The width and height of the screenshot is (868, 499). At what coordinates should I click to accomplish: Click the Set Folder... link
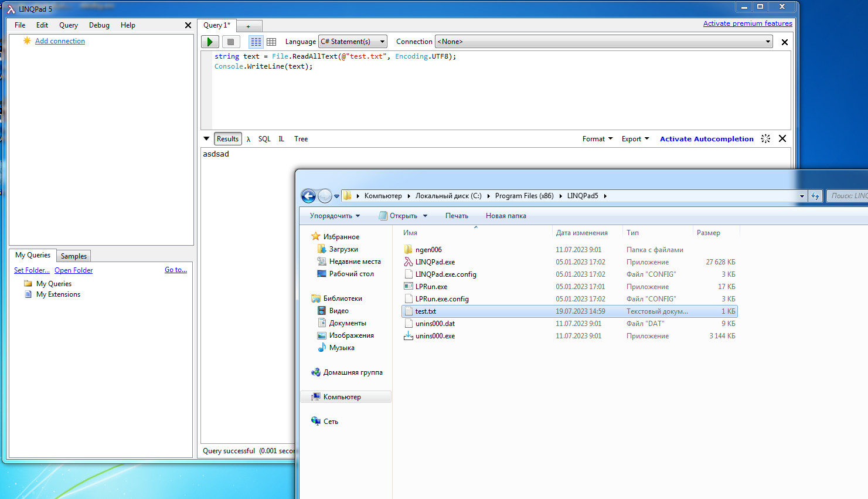32,270
